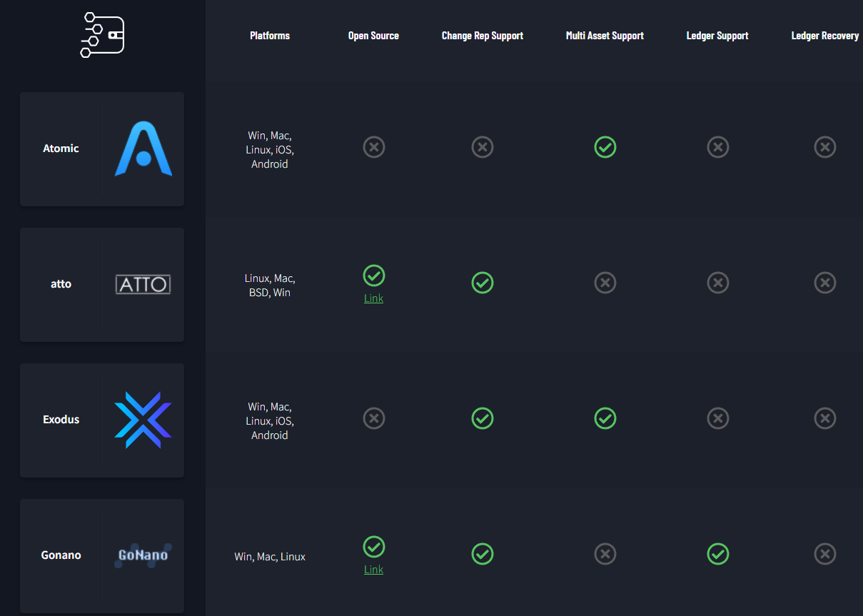Screen dimensions: 863x616
Task: Click atto's 'Linux, Mac, BSD, Win' text
Action: click(270, 286)
